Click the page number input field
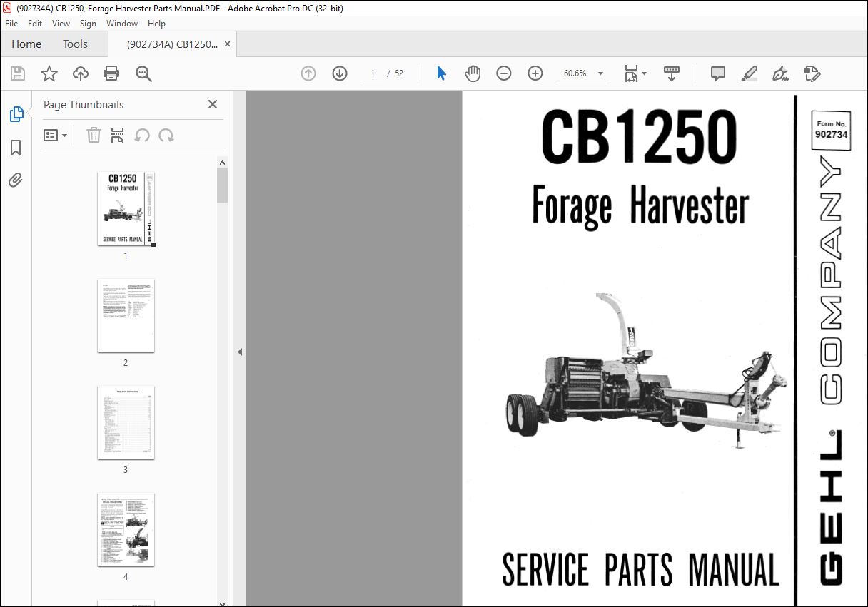This screenshot has width=868, height=607. coord(372,73)
